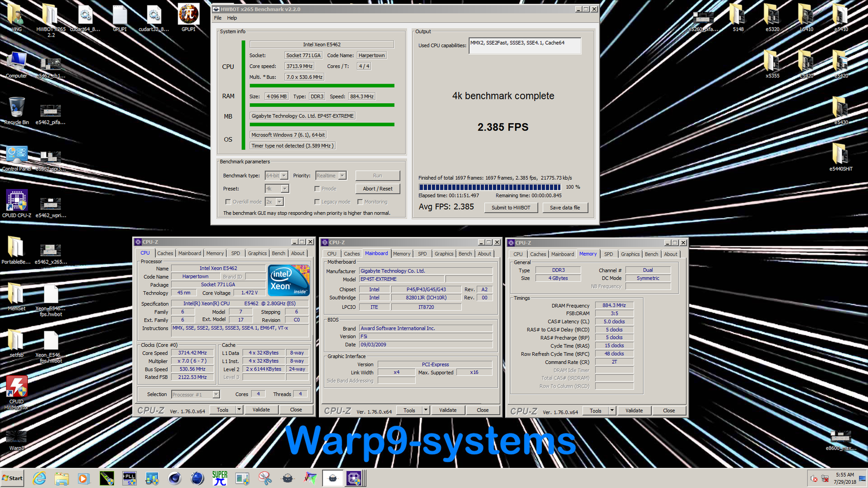Open Snipping Tool from taskbar
868x488 pixels.
(265, 478)
